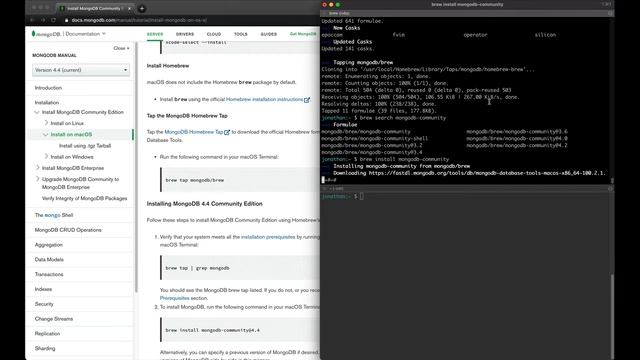
Task: Switch to the TOOLS docs tab
Action: 241,34
